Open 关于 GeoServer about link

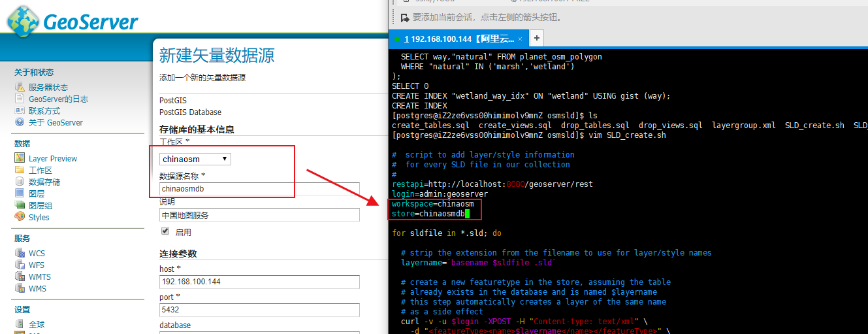(x=56, y=122)
